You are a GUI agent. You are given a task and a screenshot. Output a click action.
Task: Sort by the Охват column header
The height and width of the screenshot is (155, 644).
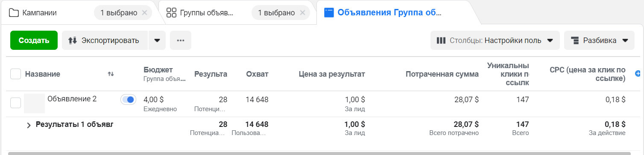257,74
